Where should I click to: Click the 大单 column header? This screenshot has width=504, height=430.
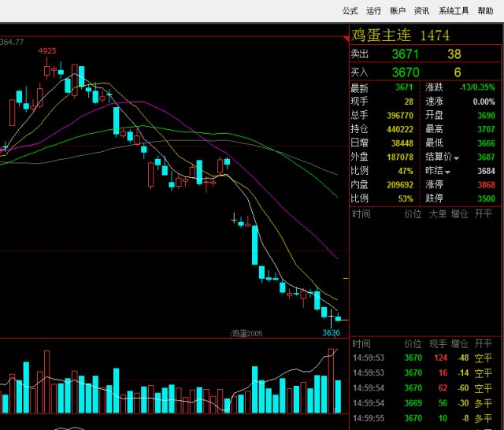pyautogui.click(x=438, y=213)
